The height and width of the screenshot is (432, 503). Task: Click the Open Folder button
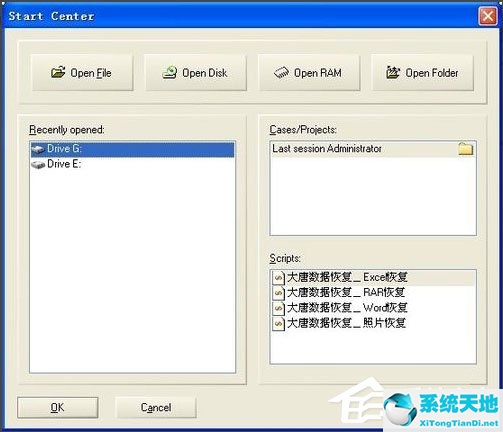(422, 73)
